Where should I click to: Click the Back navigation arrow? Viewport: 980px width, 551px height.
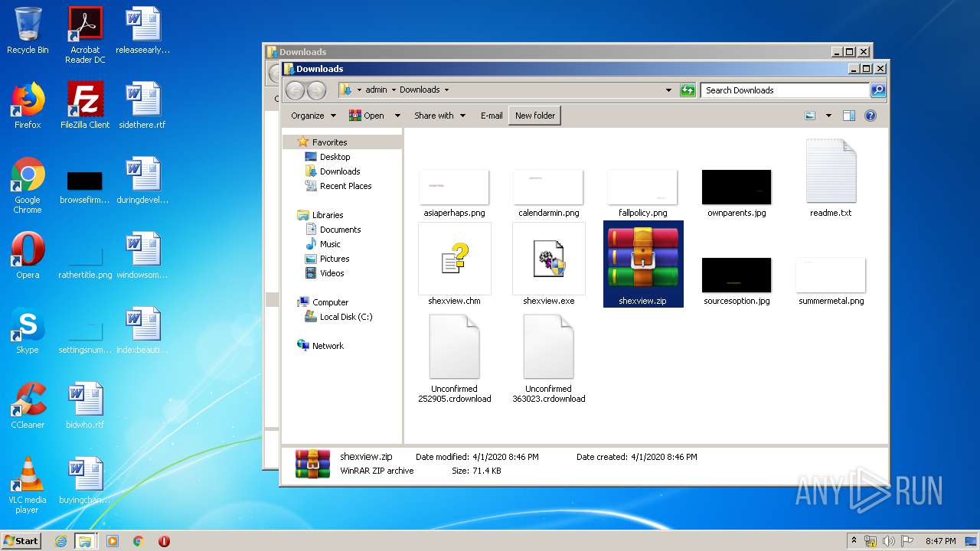[295, 90]
